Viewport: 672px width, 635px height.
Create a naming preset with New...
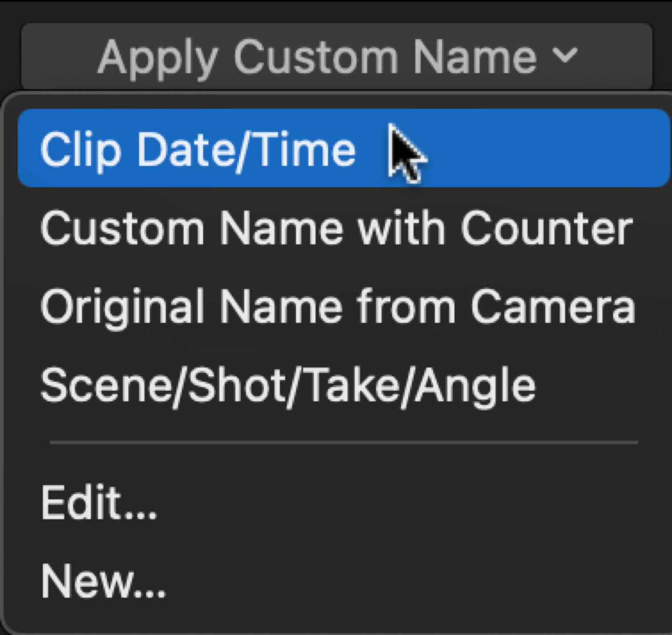click(x=103, y=581)
